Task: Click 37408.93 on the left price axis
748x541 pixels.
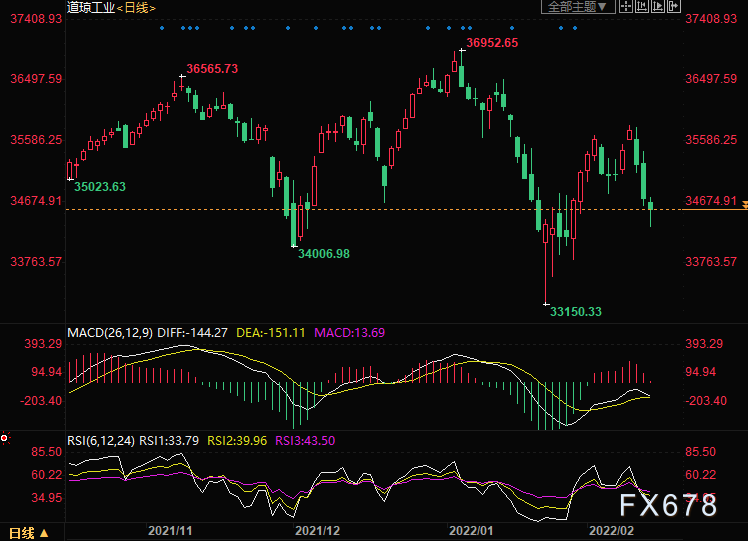Action: click(36, 19)
